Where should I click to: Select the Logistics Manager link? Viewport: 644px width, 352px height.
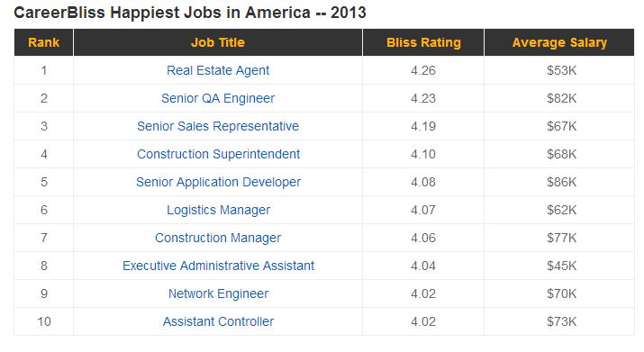(x=218, y=210)
